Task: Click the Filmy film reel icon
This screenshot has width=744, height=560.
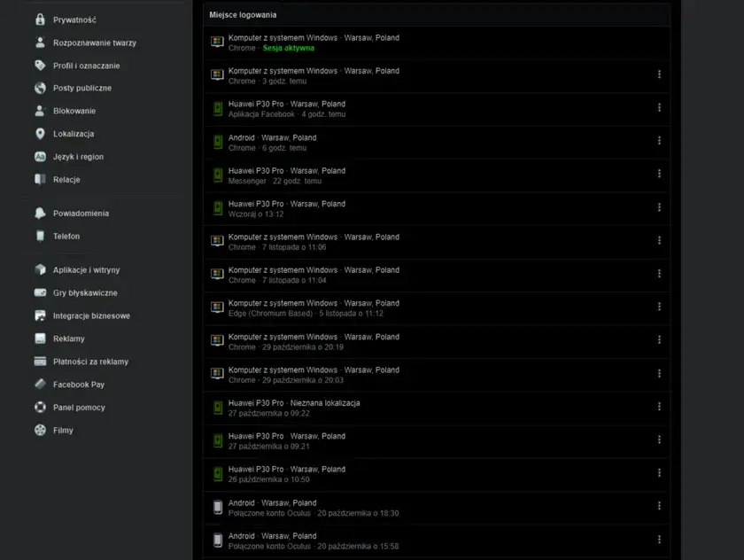Action: (40, 431)
